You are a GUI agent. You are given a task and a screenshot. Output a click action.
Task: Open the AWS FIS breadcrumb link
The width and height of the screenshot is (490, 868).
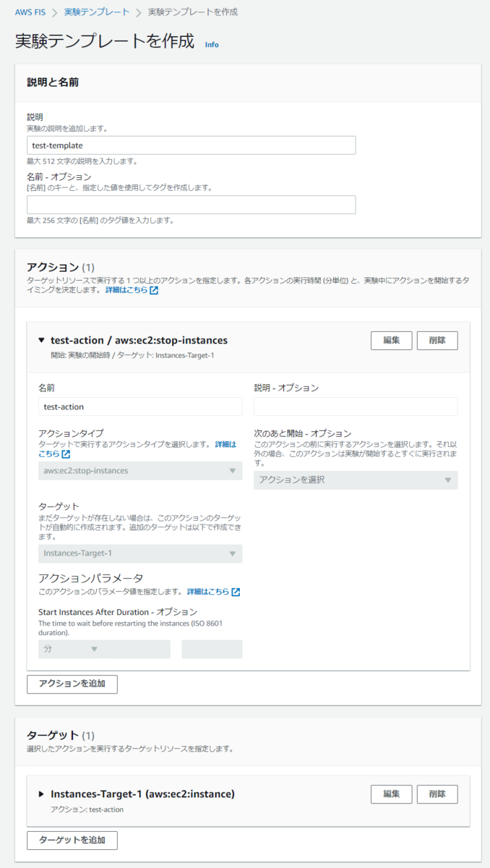[32, 12]
